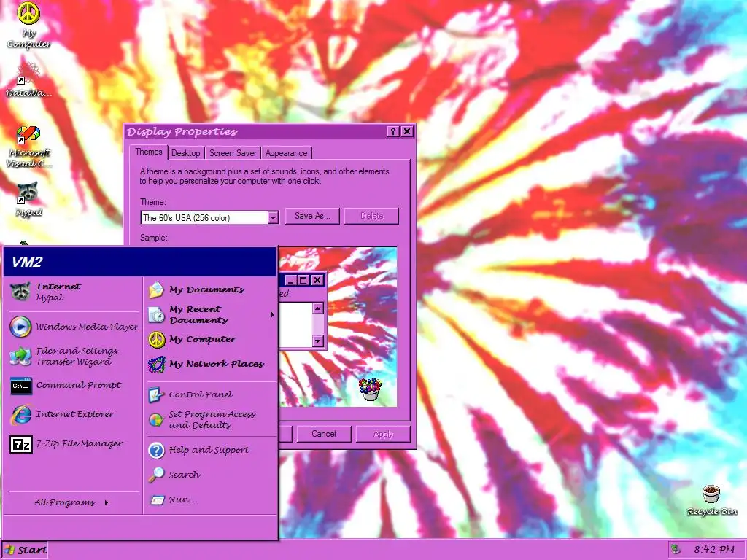747x560 pixels.
Task: Switch to the Themes tab
Action: click(x=148, y=152)
